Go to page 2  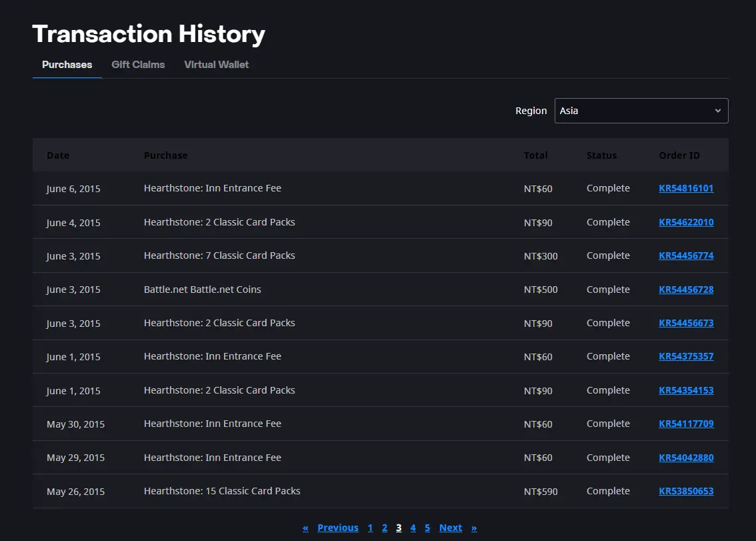click(384, 528)
